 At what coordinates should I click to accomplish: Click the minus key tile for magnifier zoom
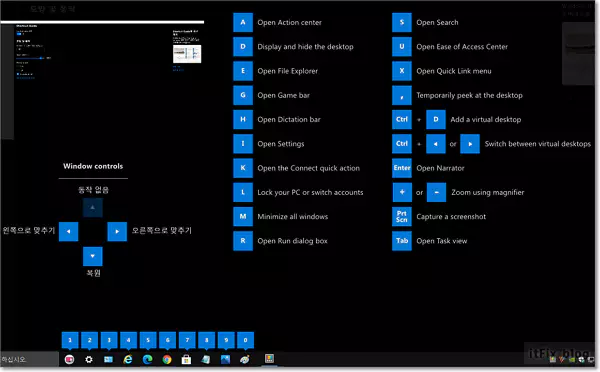[x=436, y=192]
